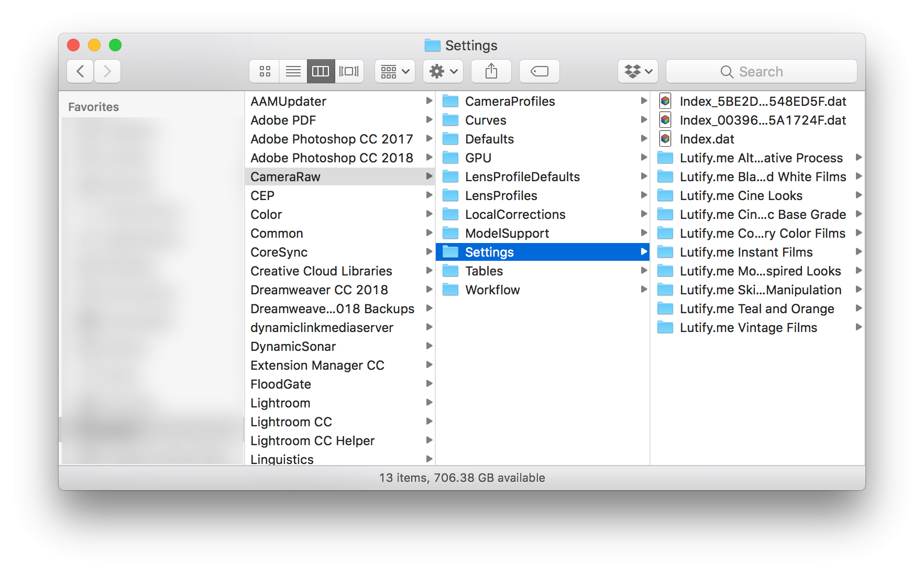Open the gear action menu
Viewport: 924px width, 574px height.
pos(443,71)
